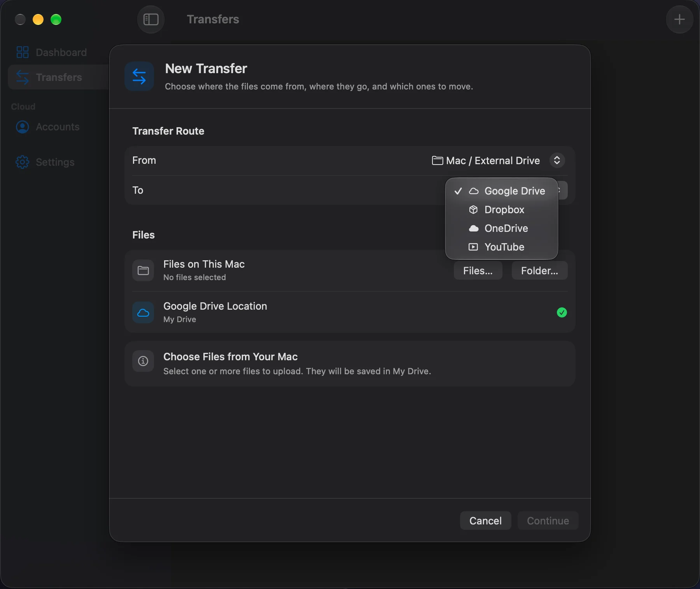Click the green checkmark status icon
700x589 pixels.
pyautogui.click(x=562, y=312)
